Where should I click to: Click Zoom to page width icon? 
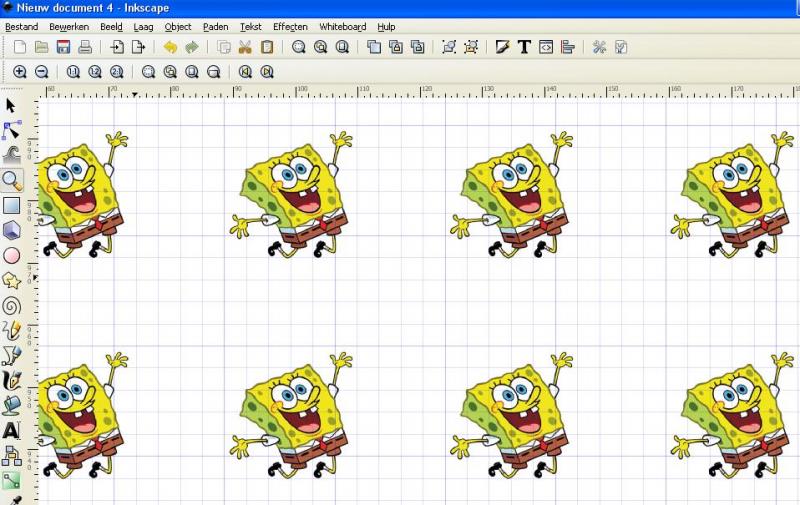(x=214, y=72)
